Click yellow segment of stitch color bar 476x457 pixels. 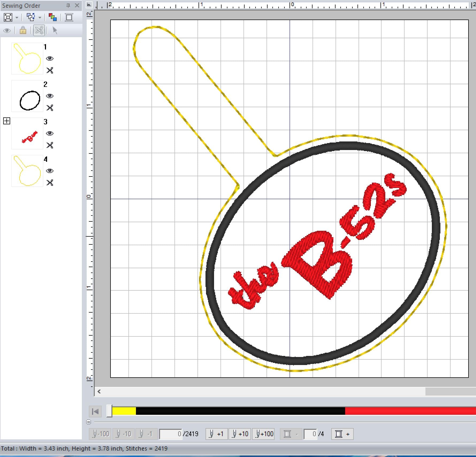124,411
